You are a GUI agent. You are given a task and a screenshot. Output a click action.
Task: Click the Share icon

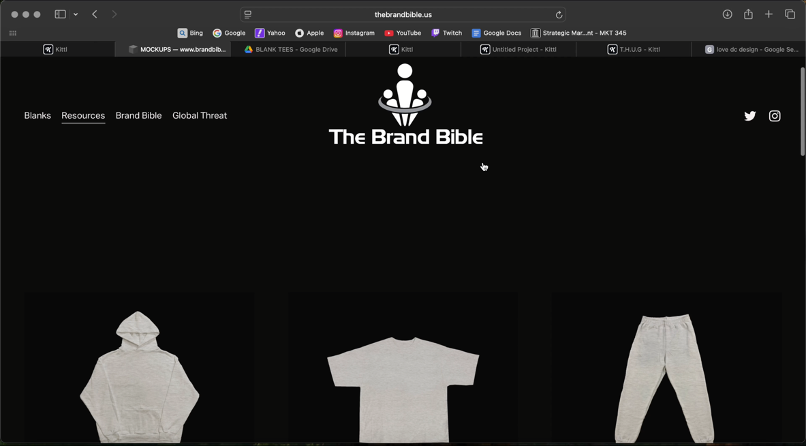coord(748,14)
